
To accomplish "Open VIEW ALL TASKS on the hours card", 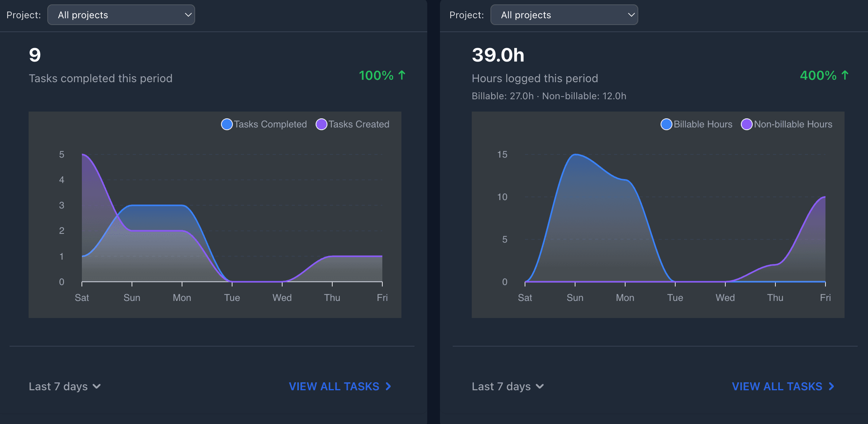I will [777, 386].
